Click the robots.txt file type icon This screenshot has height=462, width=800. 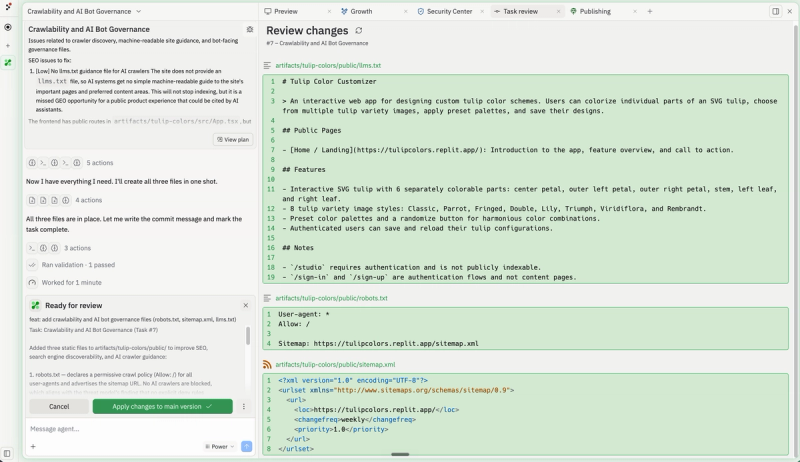pyautogui.click(x=267, y=298)
